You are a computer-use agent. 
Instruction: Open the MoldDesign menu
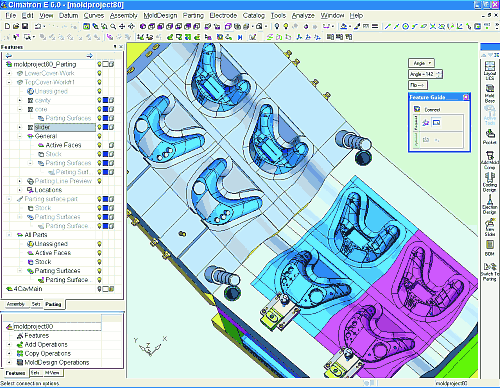point(160,16)
